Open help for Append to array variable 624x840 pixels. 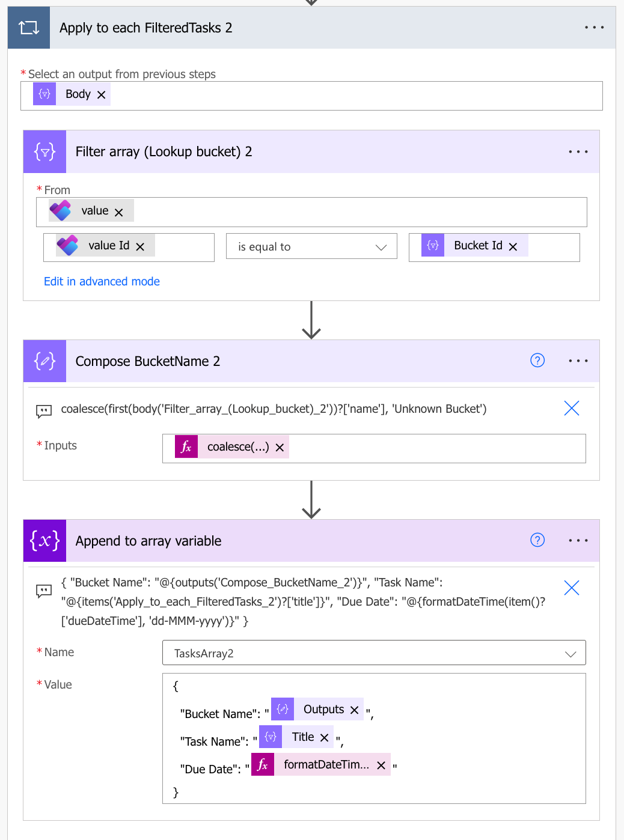coord(537,540)
